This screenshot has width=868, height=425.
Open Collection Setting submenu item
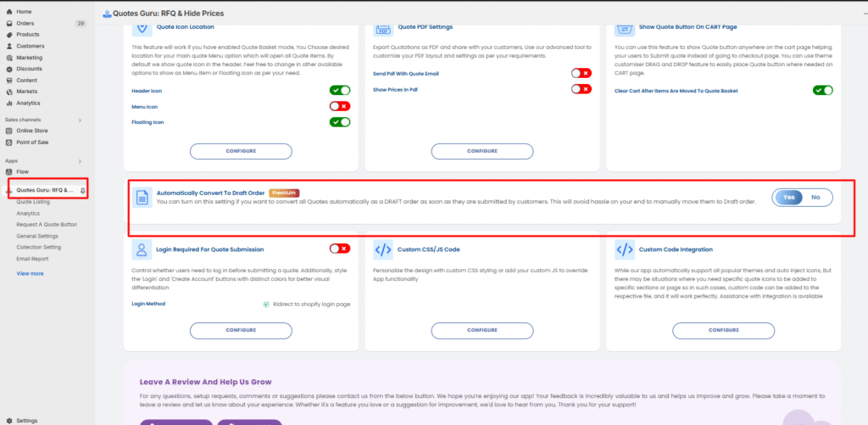click(x=39, y=247)
